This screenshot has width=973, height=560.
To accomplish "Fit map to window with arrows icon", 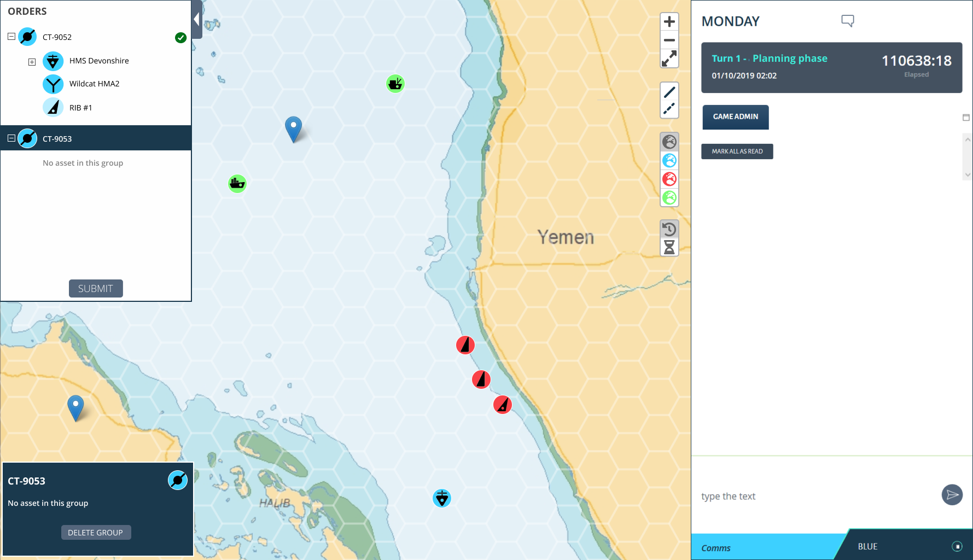I will [669, 59].
